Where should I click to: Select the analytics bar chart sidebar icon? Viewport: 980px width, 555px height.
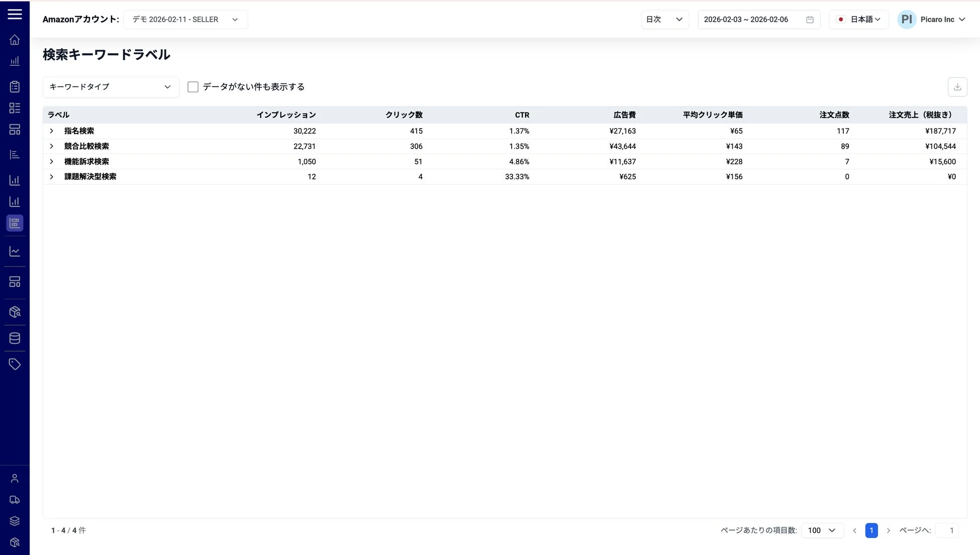pyautogui.click(x=15, y=60)
